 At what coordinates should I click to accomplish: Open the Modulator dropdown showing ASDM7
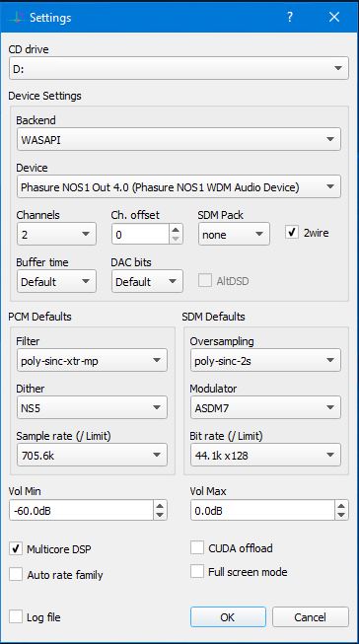pyautogui.click(x=265, y=407)
